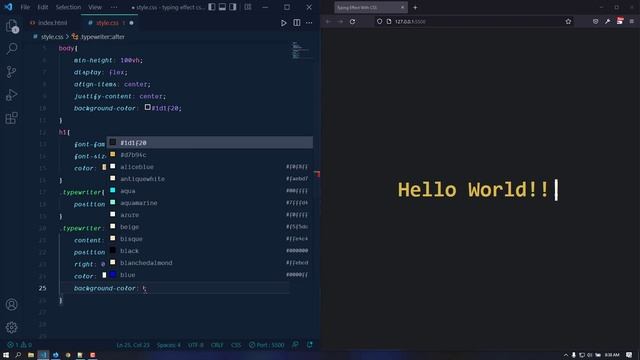Click the body background-color #1d1f20 swatch
This screenshot has width=640, height=360.
147,107
